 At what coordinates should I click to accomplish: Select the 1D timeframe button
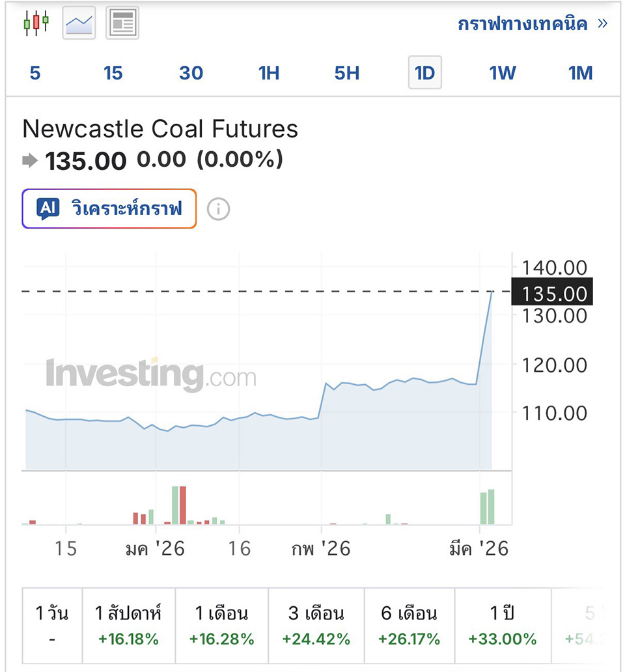coord(424,73)
